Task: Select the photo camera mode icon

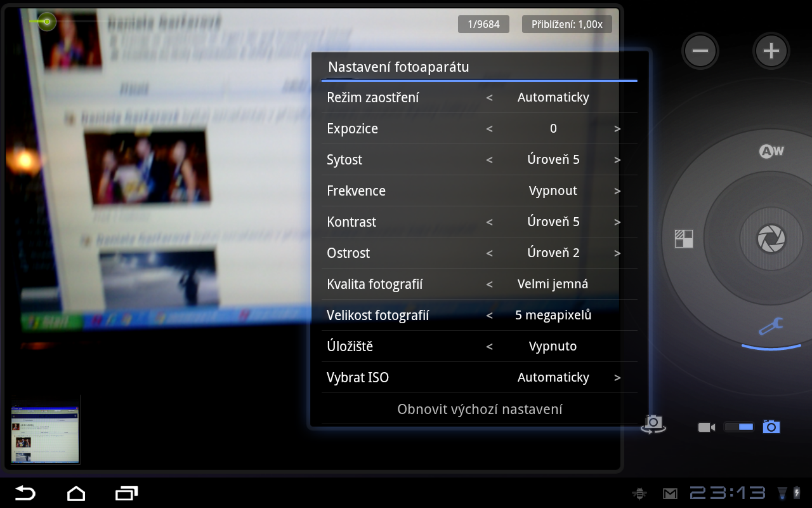Action: pyautogui.click(x=771, y=427)
